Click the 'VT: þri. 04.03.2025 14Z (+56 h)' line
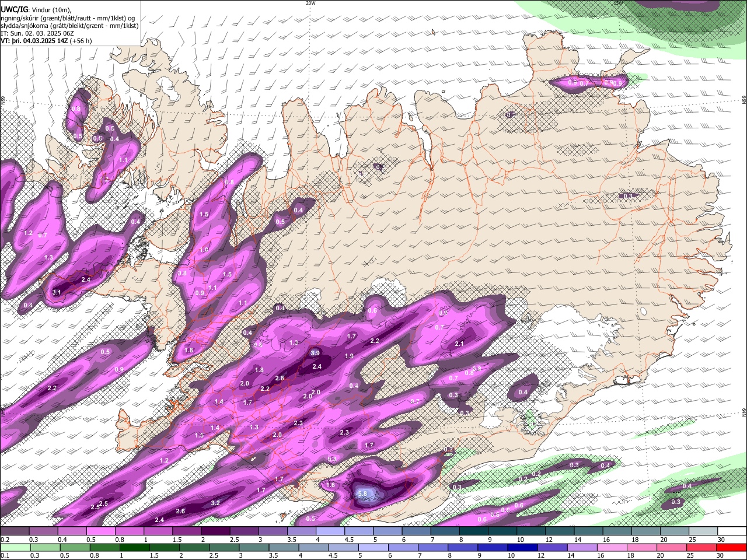 [x=46, y=41]
